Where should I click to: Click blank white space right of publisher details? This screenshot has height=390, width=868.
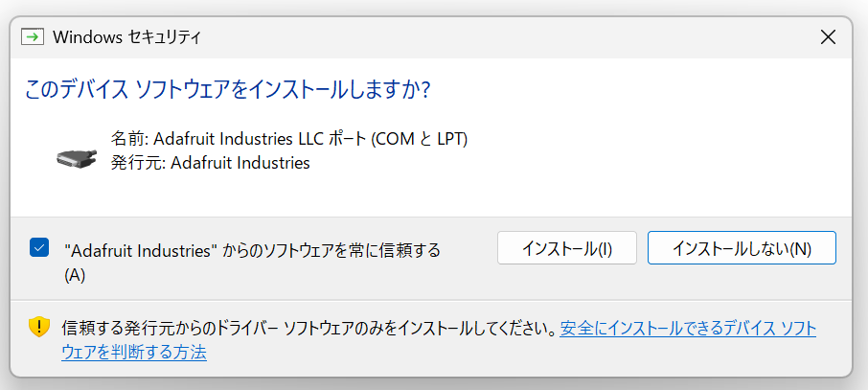pos(623,153)
